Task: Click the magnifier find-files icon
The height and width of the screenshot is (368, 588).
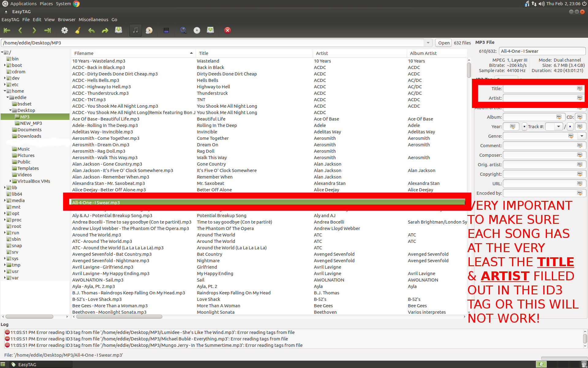Action: [183, 30]
